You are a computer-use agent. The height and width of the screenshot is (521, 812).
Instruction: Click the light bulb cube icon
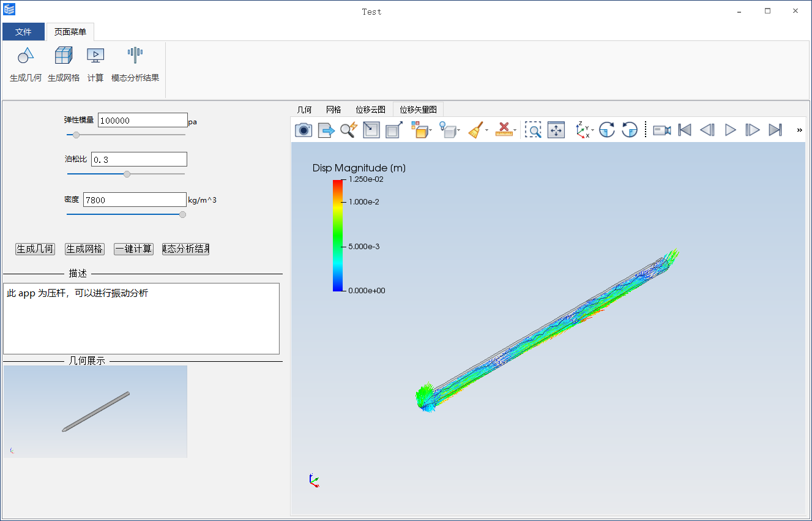click(x=447, y=130)
